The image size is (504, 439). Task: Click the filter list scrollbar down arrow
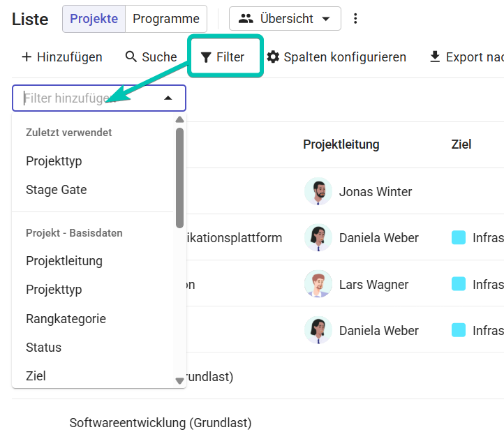click(179, 381)
